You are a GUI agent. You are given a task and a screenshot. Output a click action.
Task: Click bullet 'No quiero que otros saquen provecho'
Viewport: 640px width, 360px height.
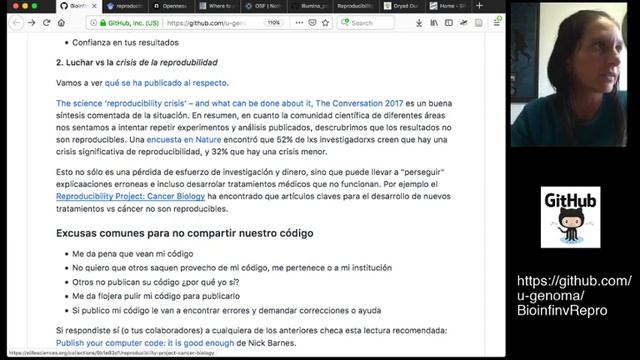point(232,268)
